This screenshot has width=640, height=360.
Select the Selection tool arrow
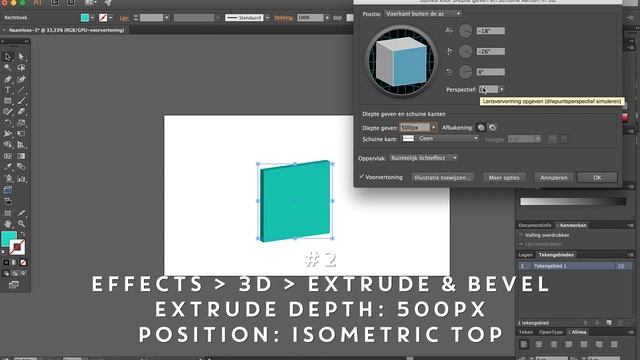pyautogui.click(x=8, y=56)
